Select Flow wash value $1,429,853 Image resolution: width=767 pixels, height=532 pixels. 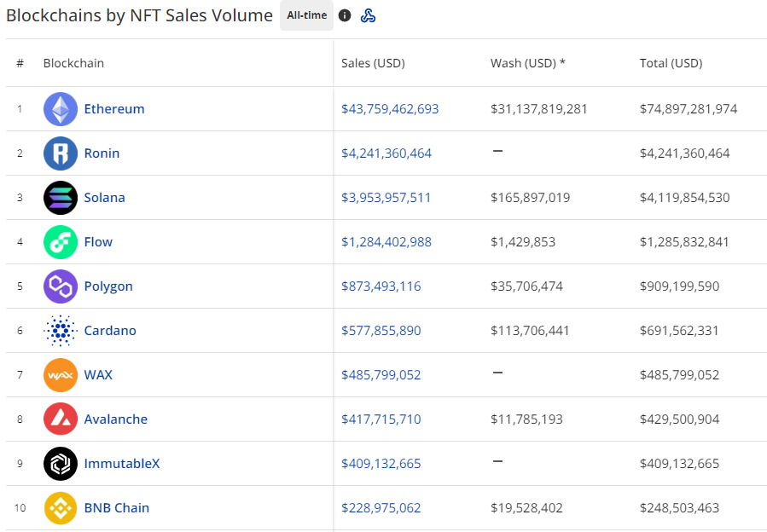[x=523, y=242]
